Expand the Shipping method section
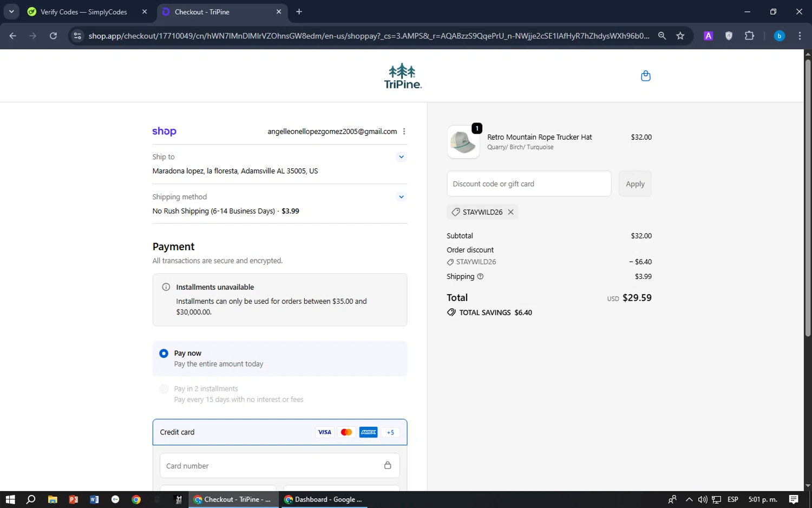 click(x=401, y=197)
